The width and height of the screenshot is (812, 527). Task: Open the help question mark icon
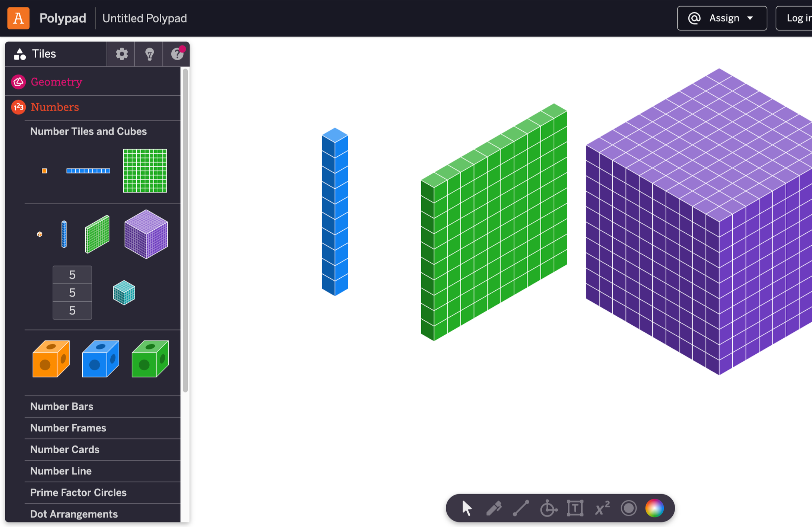point(177,54)
